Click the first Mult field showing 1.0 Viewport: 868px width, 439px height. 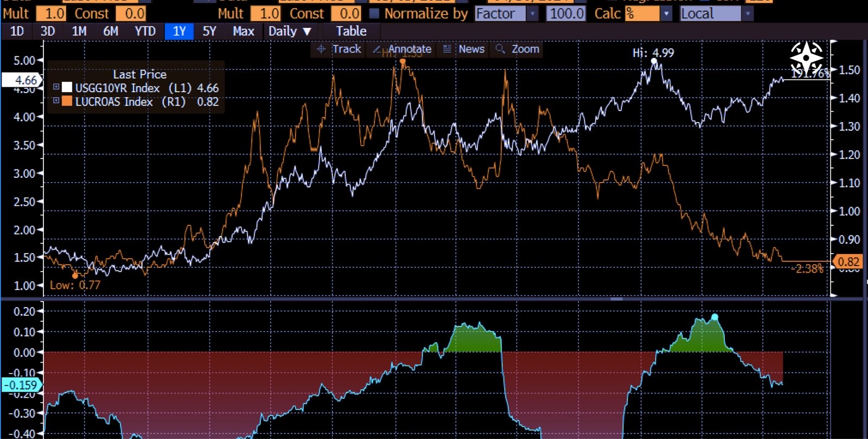pos(51,14)
